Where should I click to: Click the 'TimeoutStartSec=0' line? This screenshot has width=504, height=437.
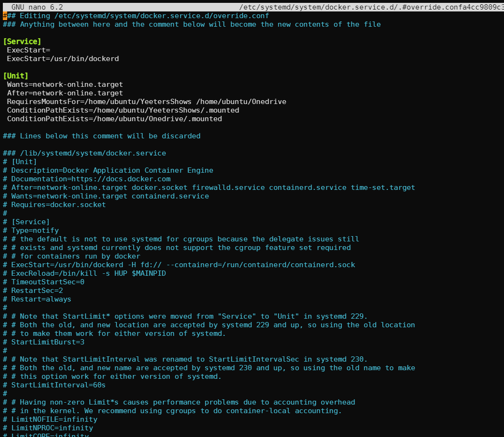click(x=44, y=282)
